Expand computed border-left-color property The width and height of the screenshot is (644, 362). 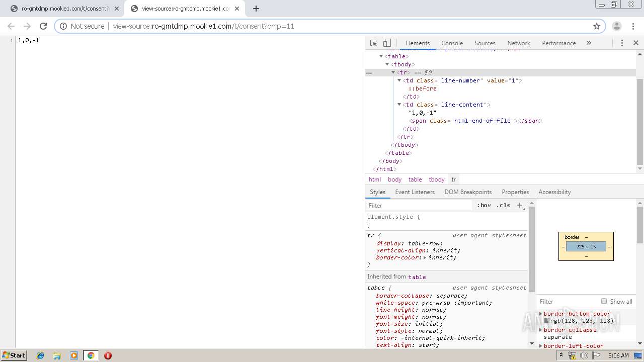pos(541,346)
